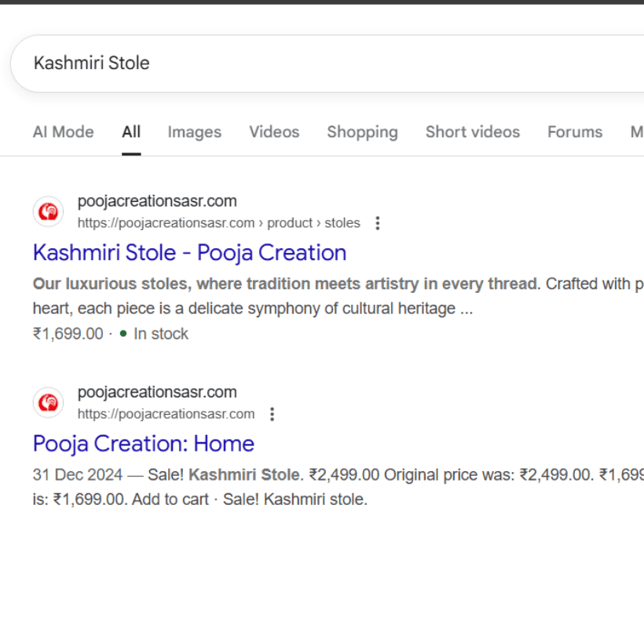Click the poojacreationsasr.com text above second result
Image resolution: width=644 pixels, height=644 pixels.
157,392
